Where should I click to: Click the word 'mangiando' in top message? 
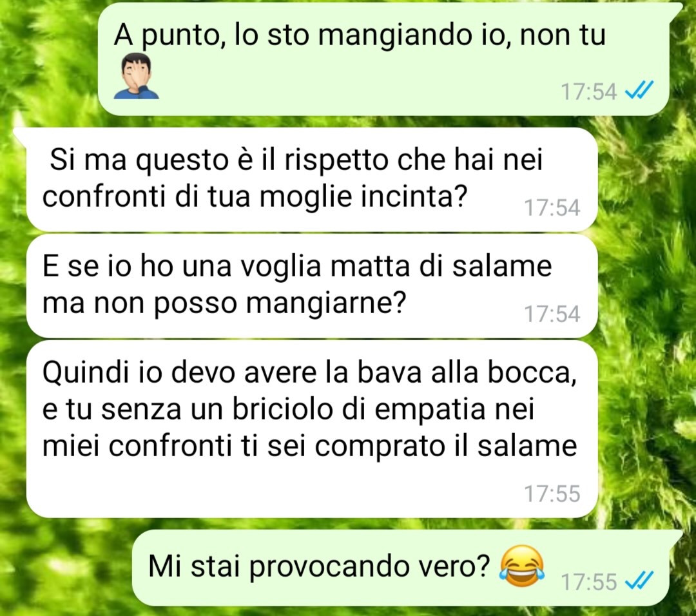tap(395, 36)
